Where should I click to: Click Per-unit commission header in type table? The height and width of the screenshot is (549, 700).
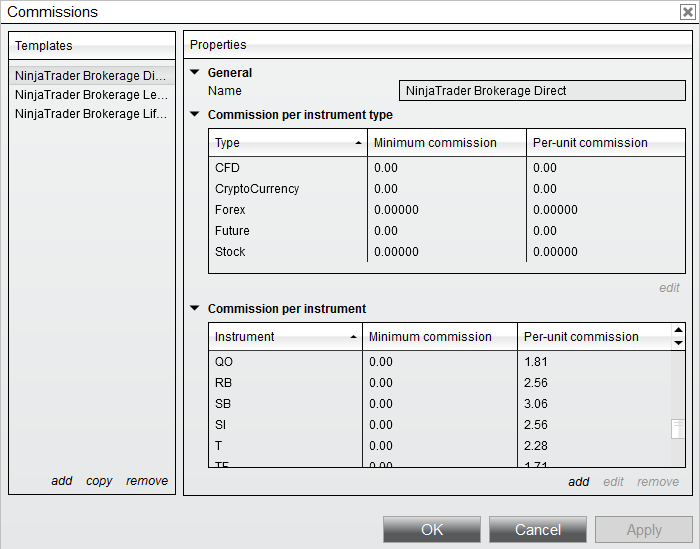click(x=606, y=143)
